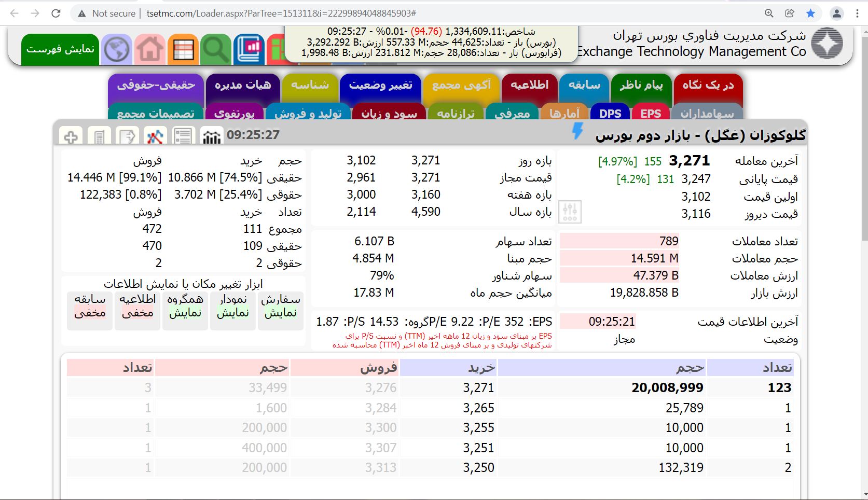This screenshot has height=500, width=868.
Task: Click the browser back arrow
Action: pos(15,13)
